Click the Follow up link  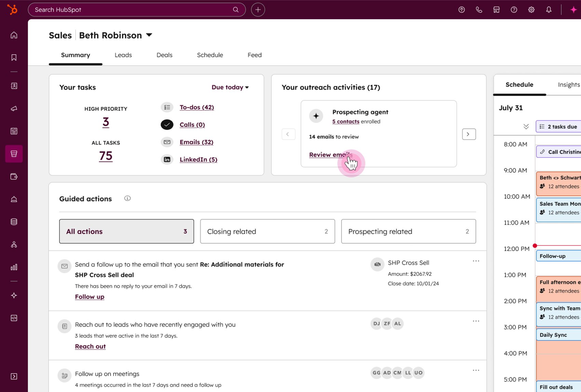pos(90,297)
